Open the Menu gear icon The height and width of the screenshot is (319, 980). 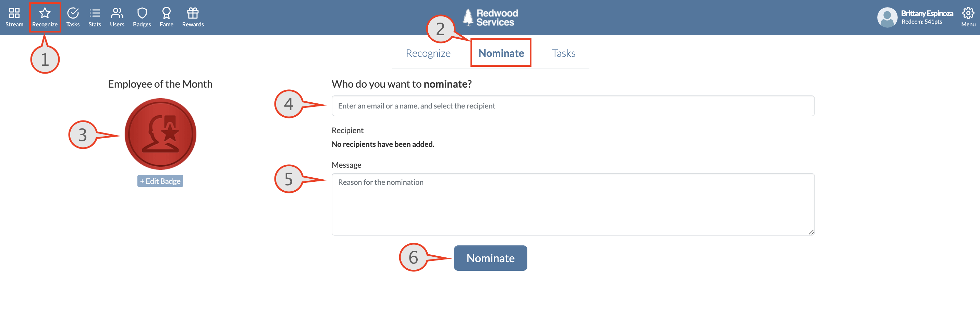[968, 13]
